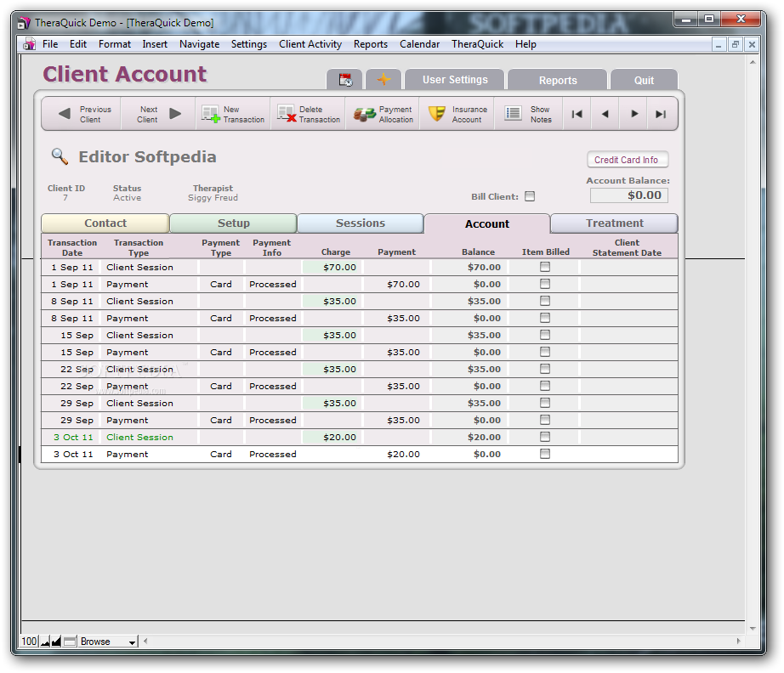Switch to the Treatment tab
Viewport: 784px width, 673px height.
615,223
